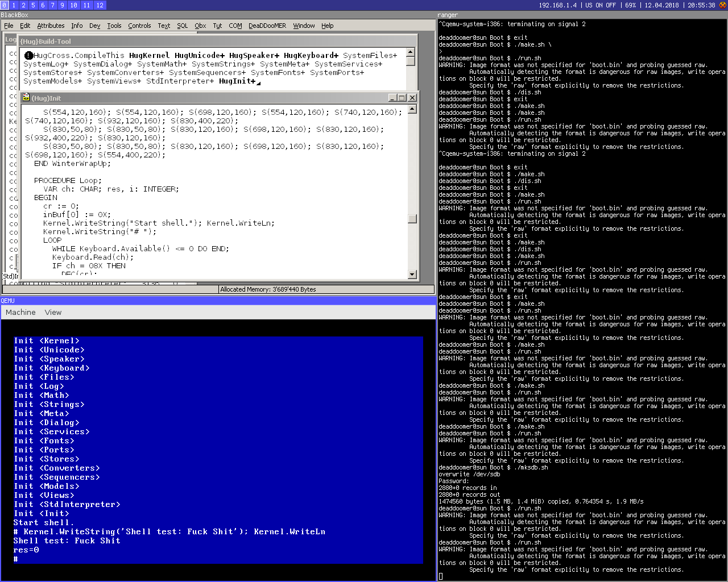This screenshot has height=582, width=728.
Task: Click the (Hug)Init document icon in title bar
Action: 26,98
